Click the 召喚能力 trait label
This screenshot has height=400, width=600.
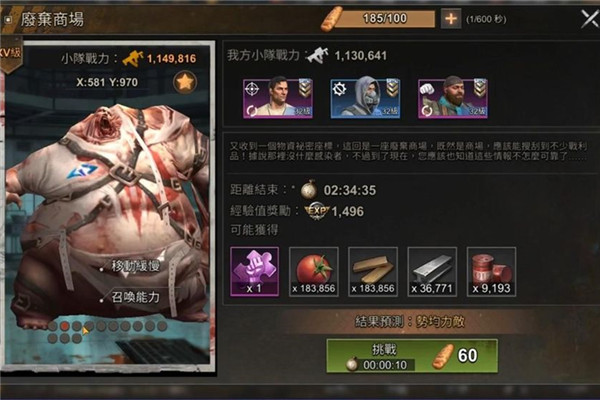pyautogui.click(x=135, y=297)
